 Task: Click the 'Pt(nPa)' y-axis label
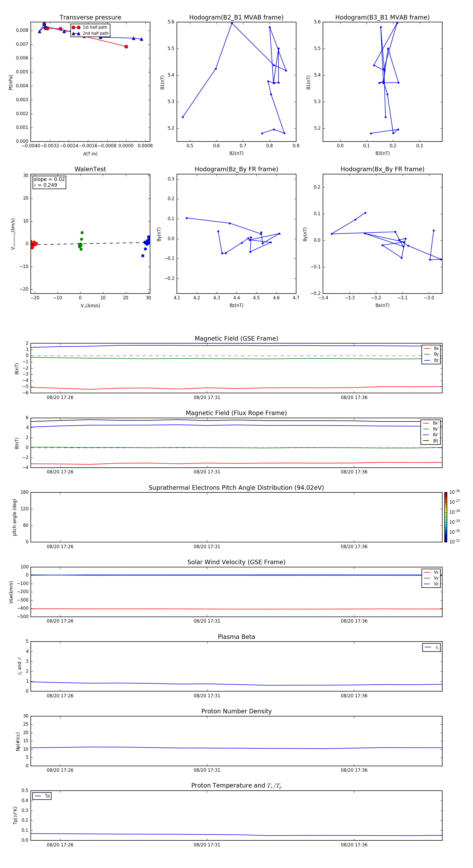click(x=11, y=82)
